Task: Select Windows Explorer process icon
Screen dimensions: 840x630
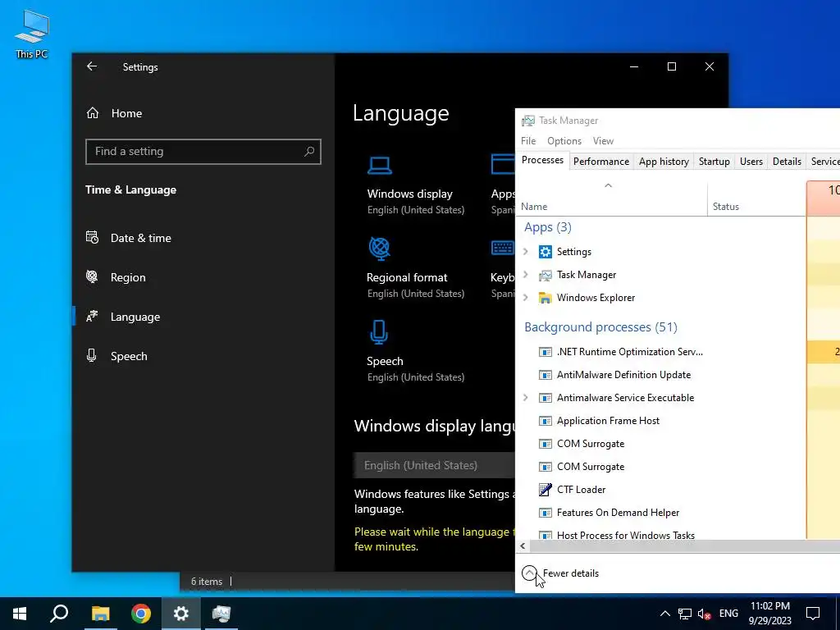Action: point(546,298)
